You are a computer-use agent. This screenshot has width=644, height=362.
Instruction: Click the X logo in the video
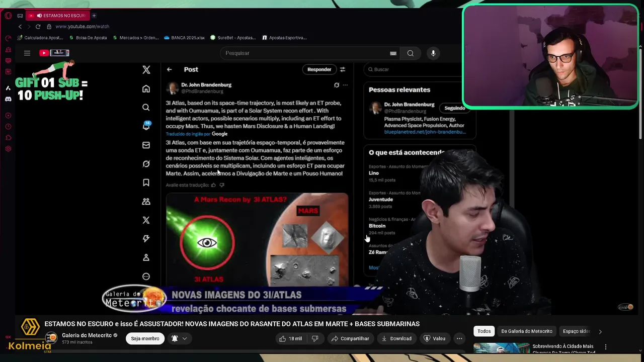(146, 70)
